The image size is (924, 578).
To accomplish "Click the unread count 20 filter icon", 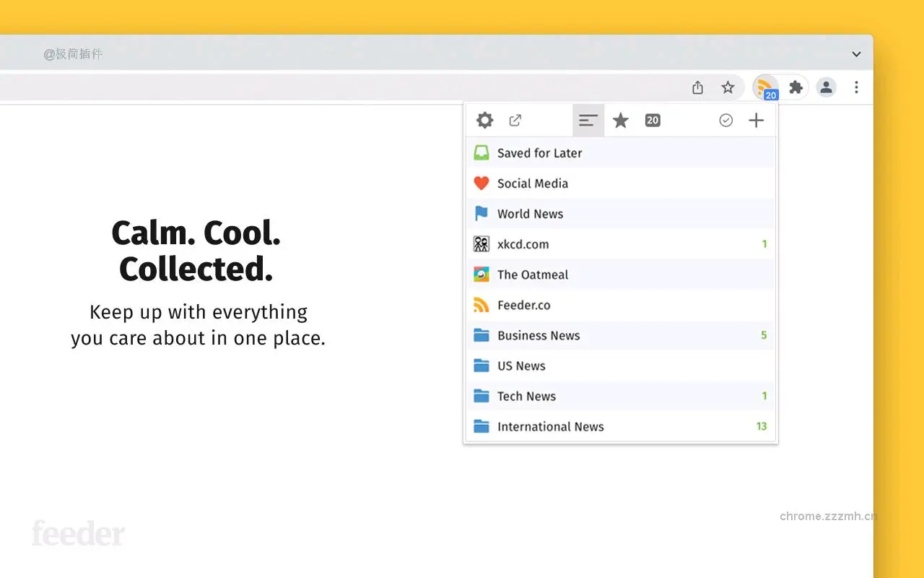I will pyautogui.click(x=653, y=120).
